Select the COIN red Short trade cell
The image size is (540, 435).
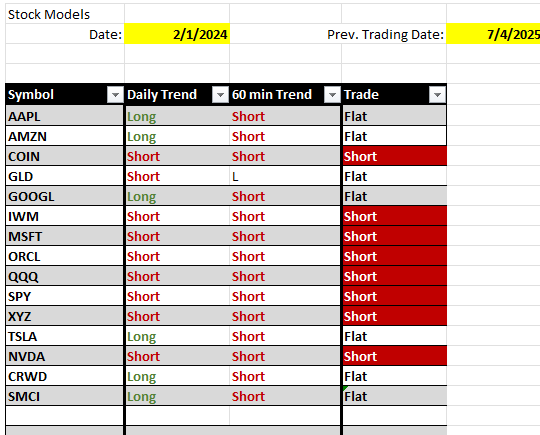click(395, 156)
